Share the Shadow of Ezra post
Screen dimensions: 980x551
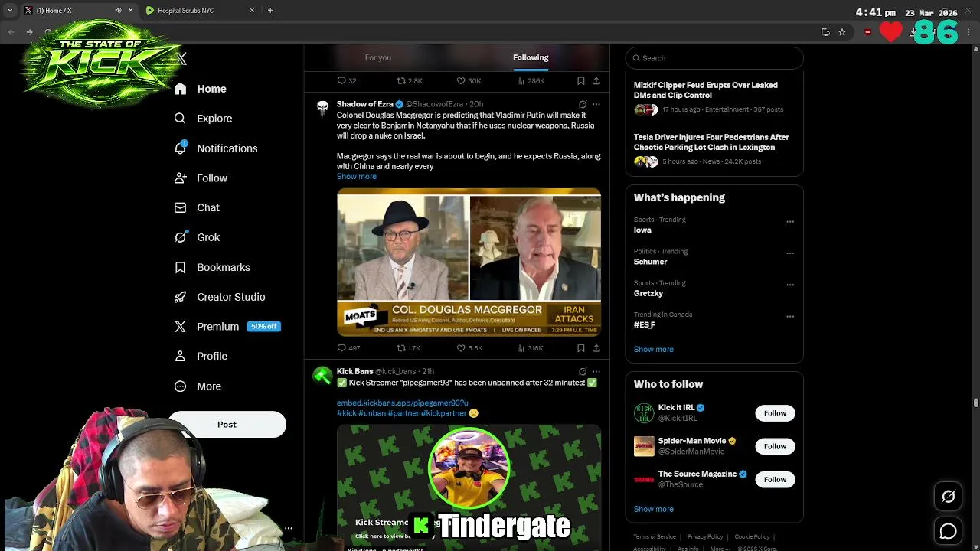click(596, 348)
